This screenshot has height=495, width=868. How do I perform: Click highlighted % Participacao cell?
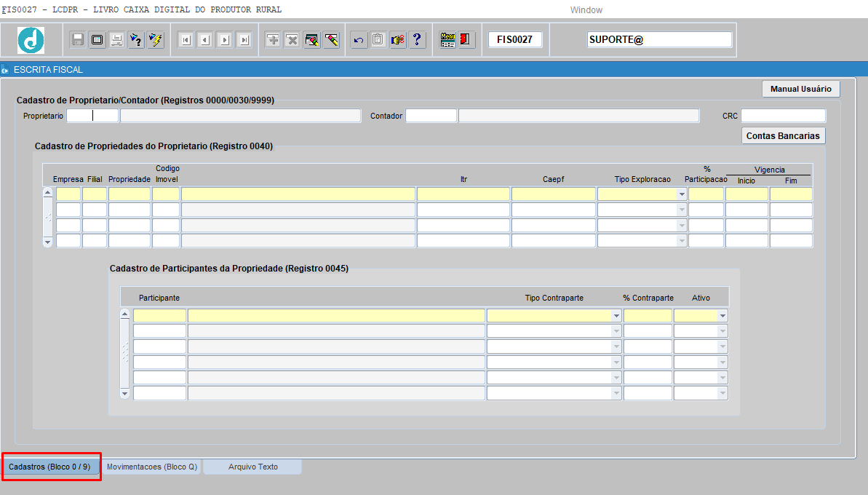pyautogui.click(x=706, y=194)
